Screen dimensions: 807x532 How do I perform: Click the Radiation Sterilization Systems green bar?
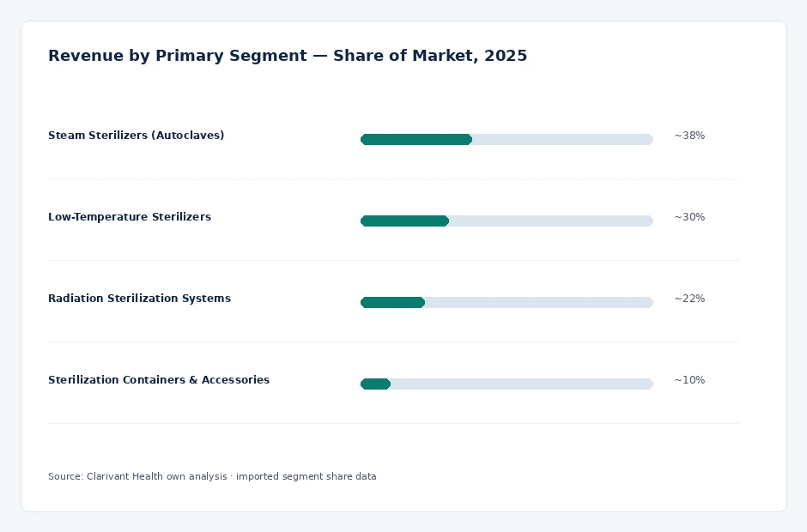click(392, 302)
